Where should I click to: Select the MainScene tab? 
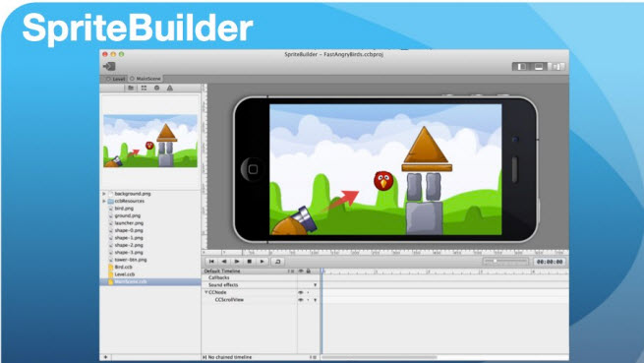(146, 79)
